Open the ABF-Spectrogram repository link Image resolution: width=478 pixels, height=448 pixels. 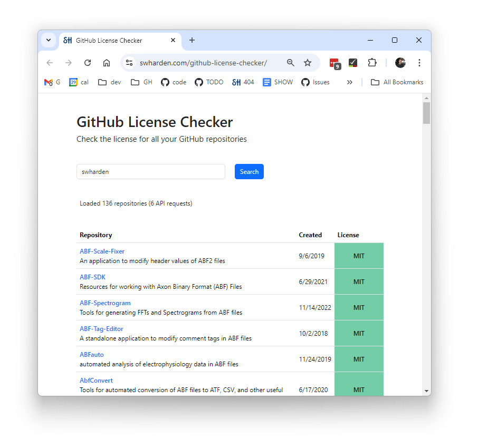(105, 303)
